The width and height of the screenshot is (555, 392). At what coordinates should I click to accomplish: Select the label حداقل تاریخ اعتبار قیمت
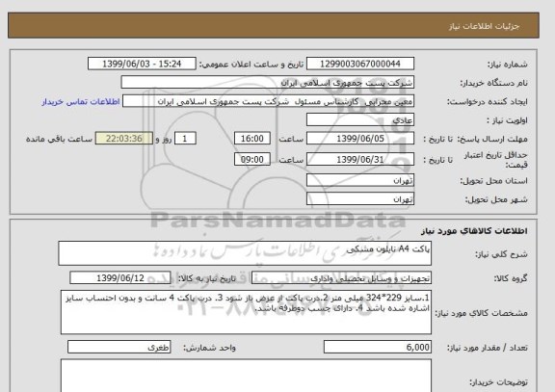pyautogui.click(x=495, y=160)
